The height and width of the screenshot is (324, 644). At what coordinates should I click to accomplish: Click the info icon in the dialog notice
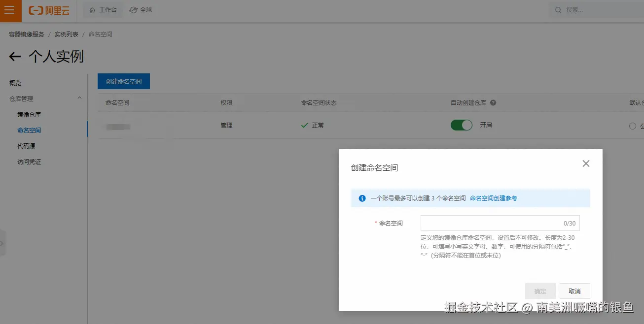click(x=362, y=198)
